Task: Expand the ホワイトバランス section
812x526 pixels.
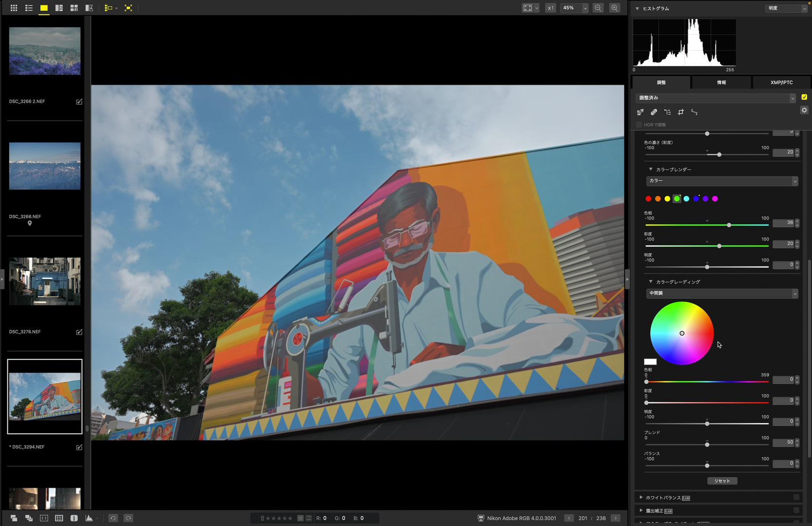Action: [x=641, y=497]
